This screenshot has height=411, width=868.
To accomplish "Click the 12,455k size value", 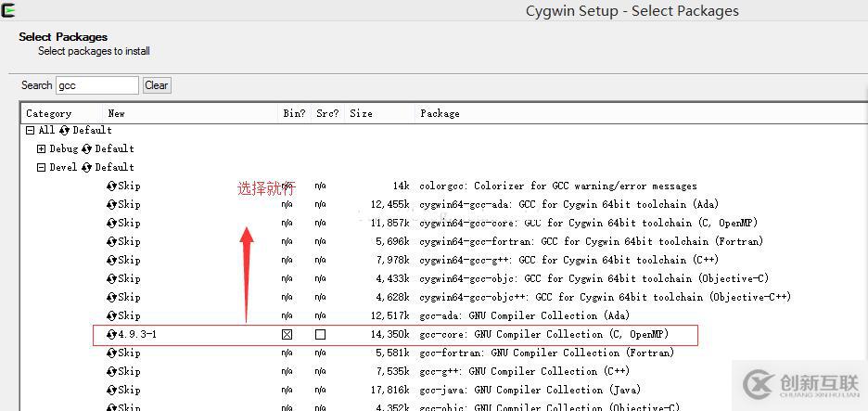I will [390, 204].
